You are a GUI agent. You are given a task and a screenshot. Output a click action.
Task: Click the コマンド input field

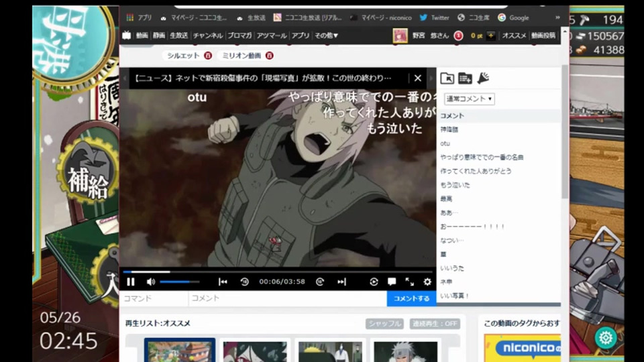(x=154, y=298)
